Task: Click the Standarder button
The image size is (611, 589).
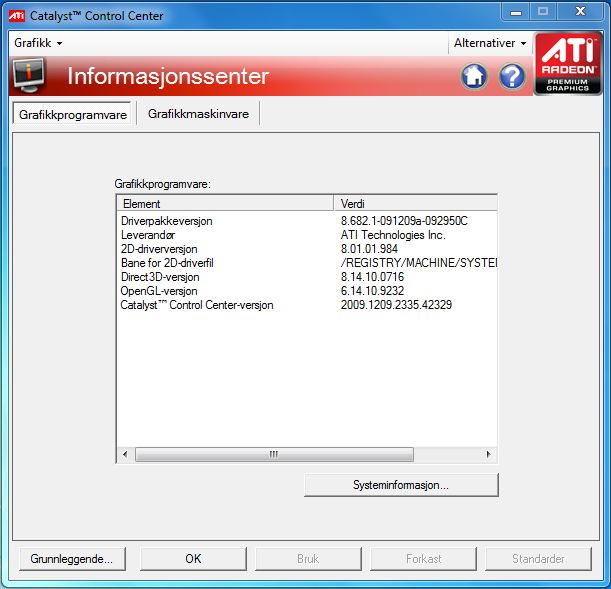Action: [x=538, y=559]
